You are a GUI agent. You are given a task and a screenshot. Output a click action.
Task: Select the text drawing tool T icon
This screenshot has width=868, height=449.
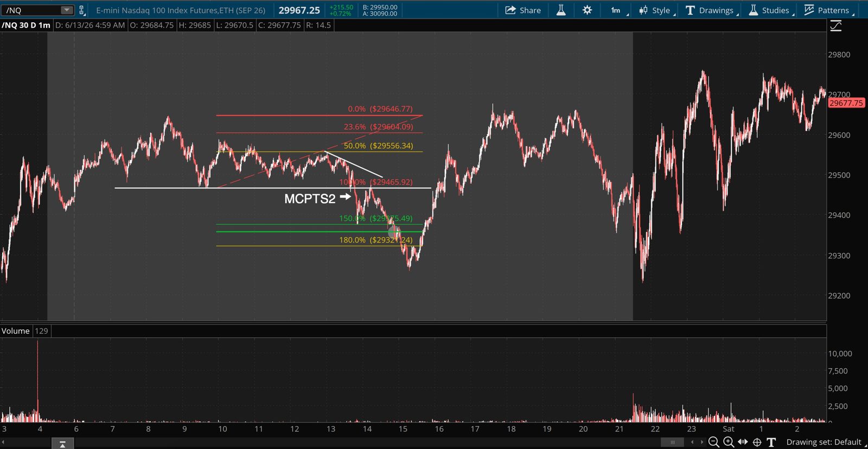771,442
